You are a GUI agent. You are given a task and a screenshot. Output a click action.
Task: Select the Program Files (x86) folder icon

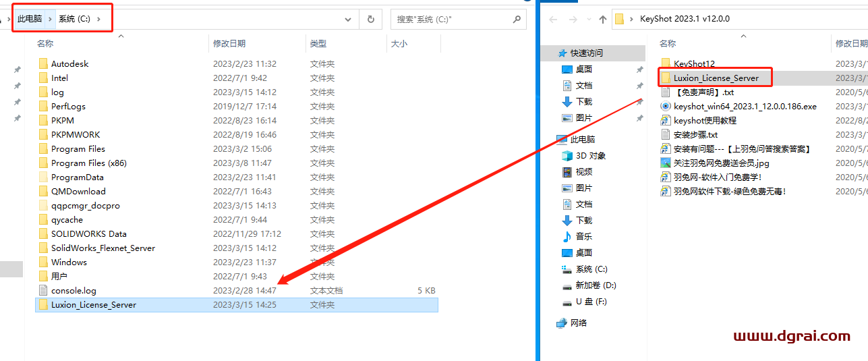pos(43,163)
